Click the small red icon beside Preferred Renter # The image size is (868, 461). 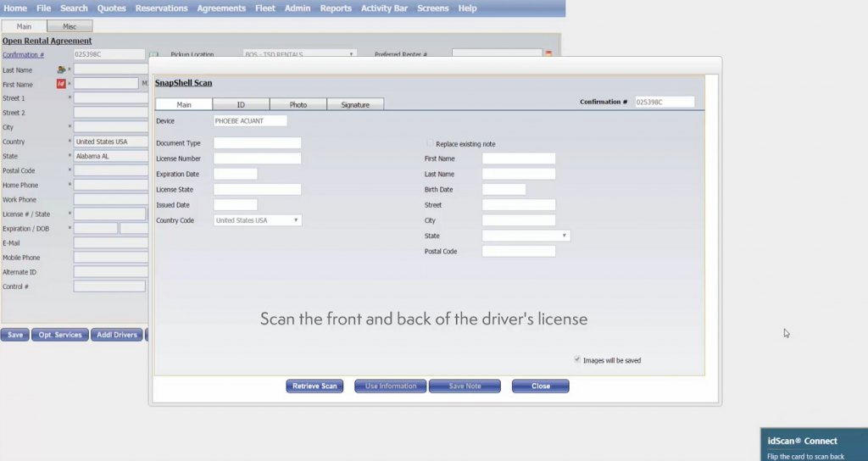[x=548, y=53]
